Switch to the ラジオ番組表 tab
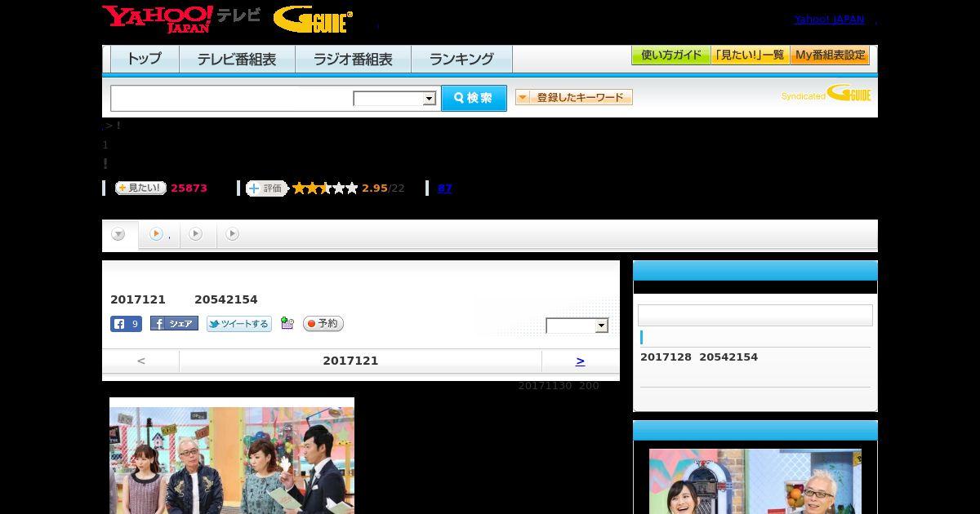This screenshot has width=980, height=514. 353,59
